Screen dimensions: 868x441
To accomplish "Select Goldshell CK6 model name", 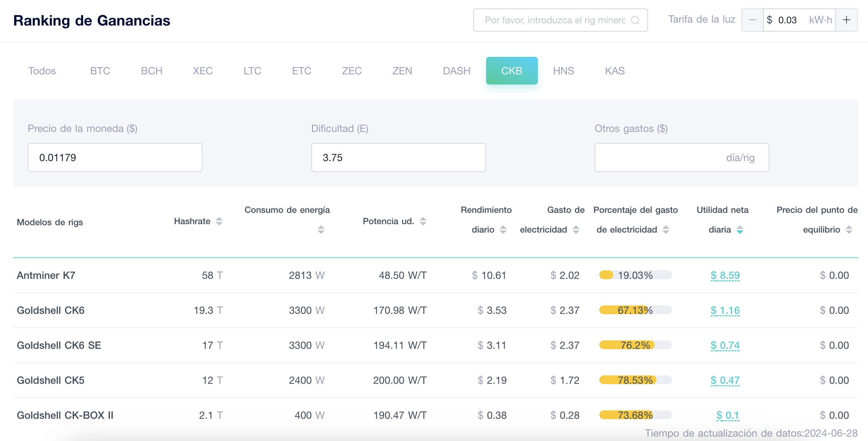I will (x=51, y=310).
